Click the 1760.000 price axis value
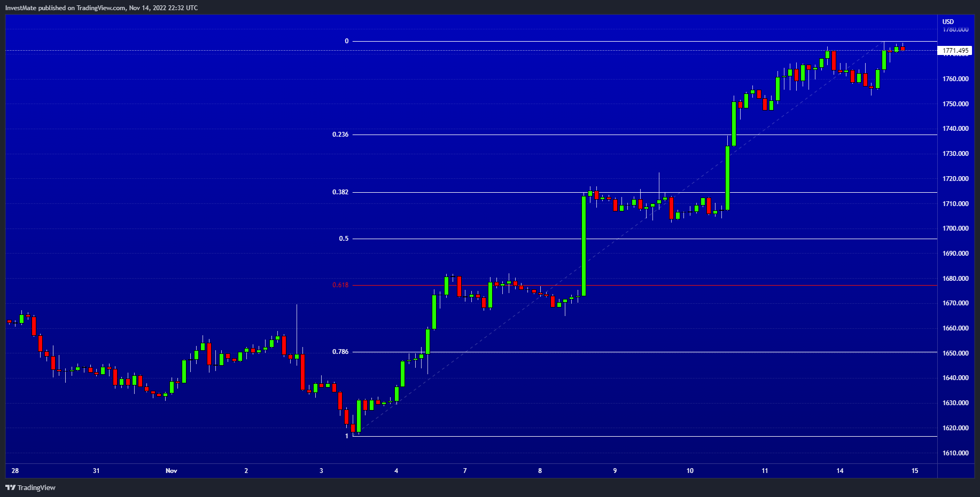 pos(955,79)
